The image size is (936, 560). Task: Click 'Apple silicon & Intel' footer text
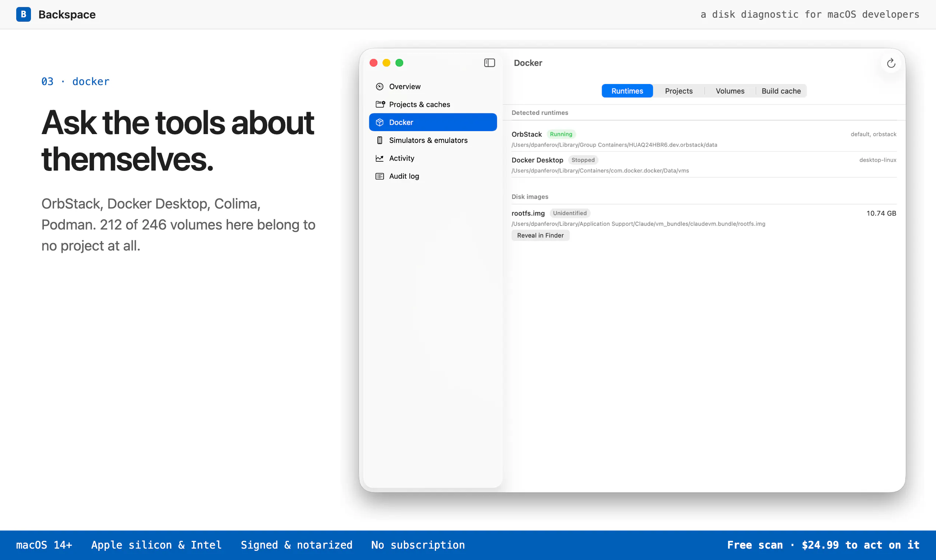156,545
